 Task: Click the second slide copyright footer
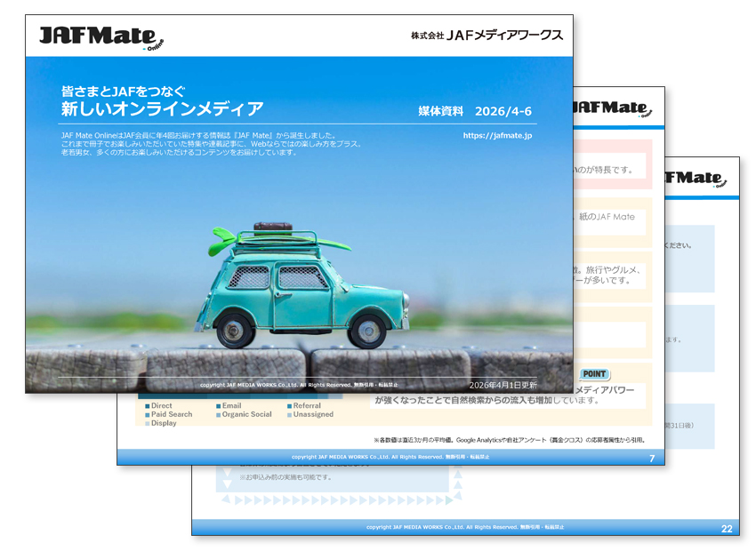(390, 457)
